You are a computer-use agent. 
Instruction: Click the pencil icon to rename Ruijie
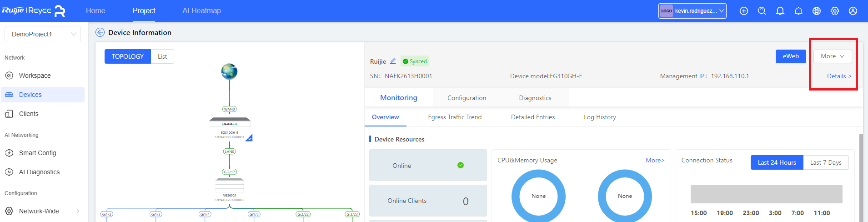pos(393,61)
